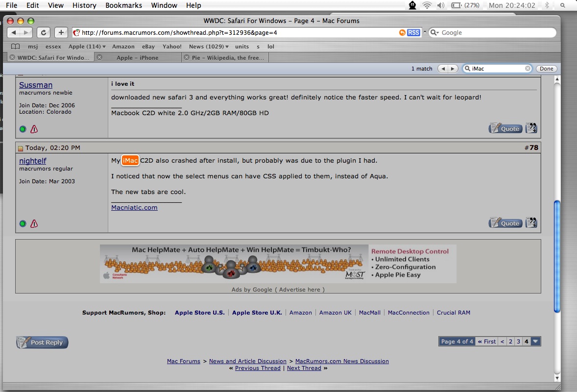
Task: Go to page 3 of thread
Action: pos(519,342)
